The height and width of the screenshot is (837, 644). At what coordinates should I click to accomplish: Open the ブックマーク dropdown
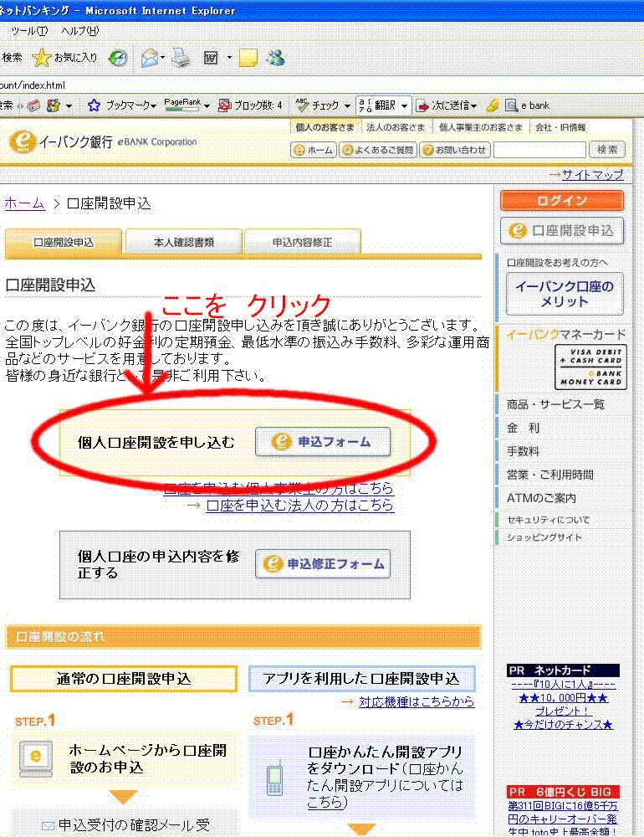(130, 105)
